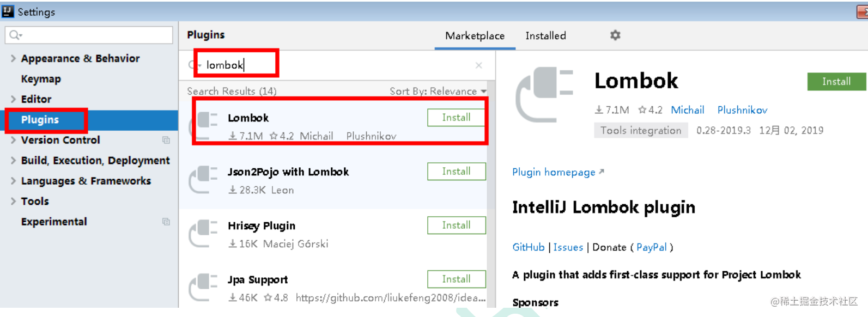868x317 pixels.
Task: Open the Sort By: Relevance dropdown
Action: point(438,91)
